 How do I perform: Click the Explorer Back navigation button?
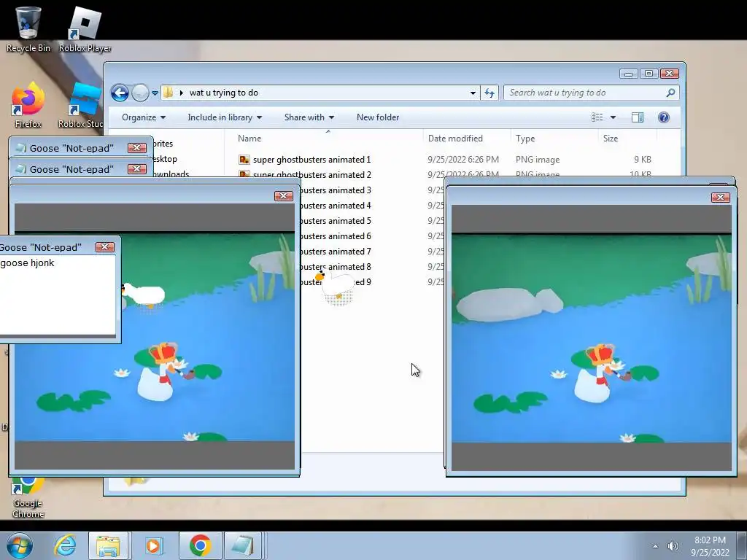(120, 93)
